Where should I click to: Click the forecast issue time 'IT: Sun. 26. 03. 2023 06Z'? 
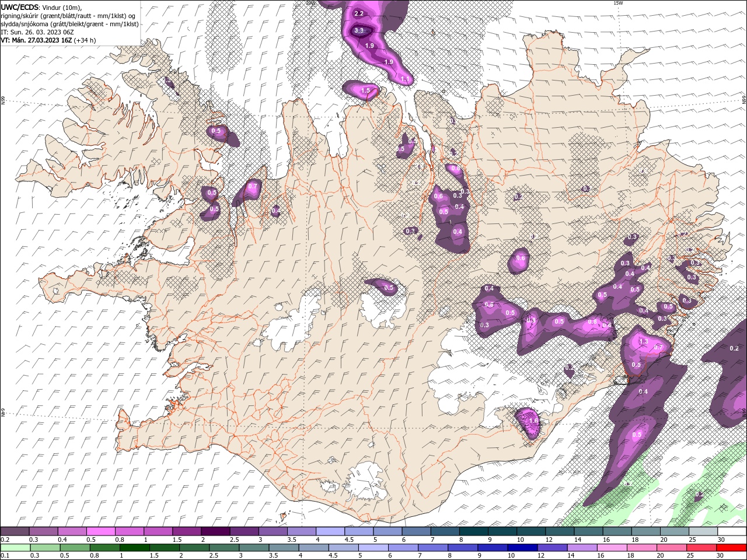pos(37,32)
